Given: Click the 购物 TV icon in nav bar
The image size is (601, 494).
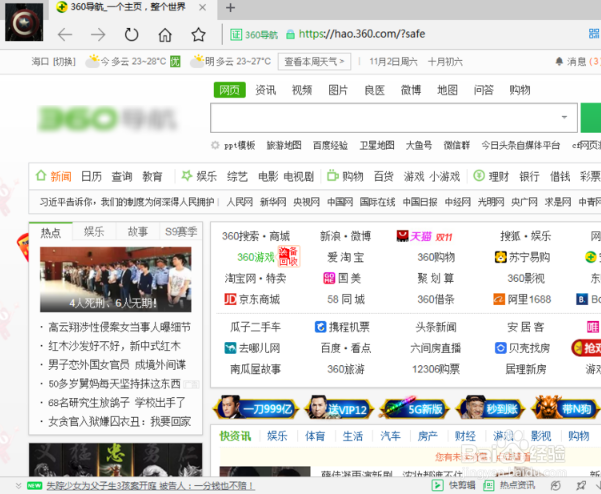Looking at the screenshot, I should point(332,176).
